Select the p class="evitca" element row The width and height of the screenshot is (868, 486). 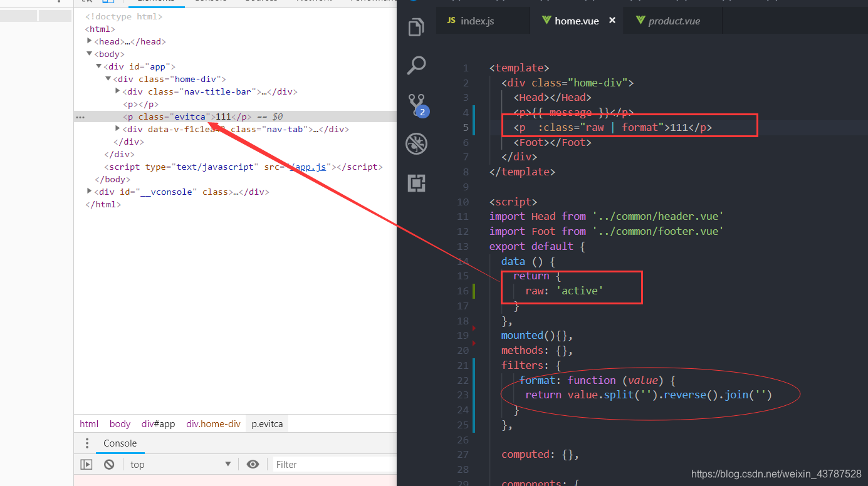[235, 116]
